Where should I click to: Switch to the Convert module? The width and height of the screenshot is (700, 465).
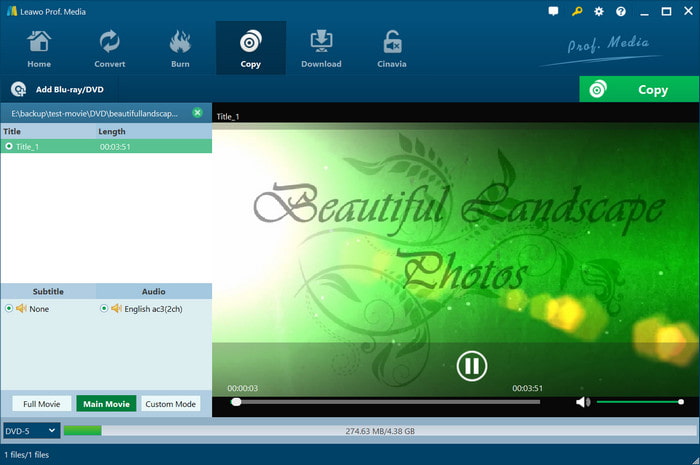tap(109, 48)
